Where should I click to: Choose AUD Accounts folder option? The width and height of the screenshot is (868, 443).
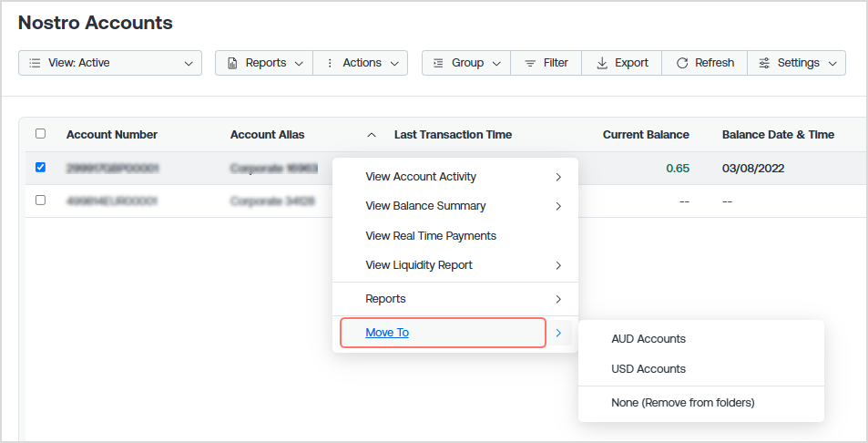pyautogui.click(x=648, y=339)
